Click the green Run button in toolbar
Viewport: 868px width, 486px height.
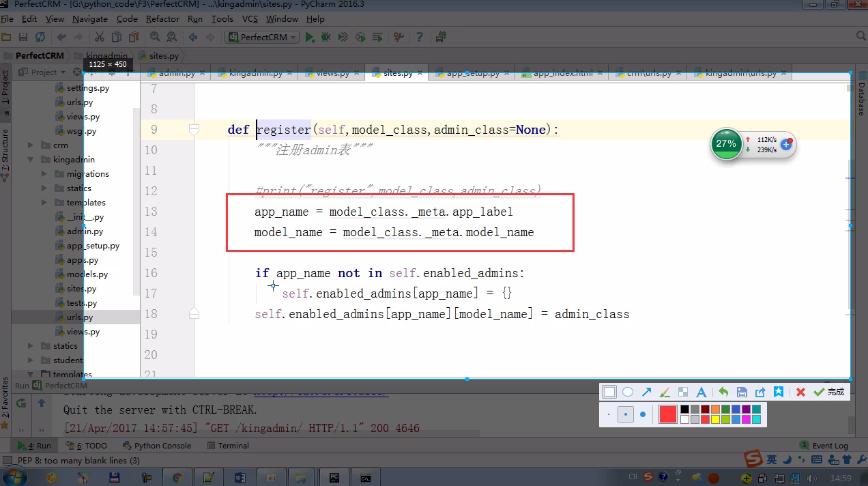(310, 37)
